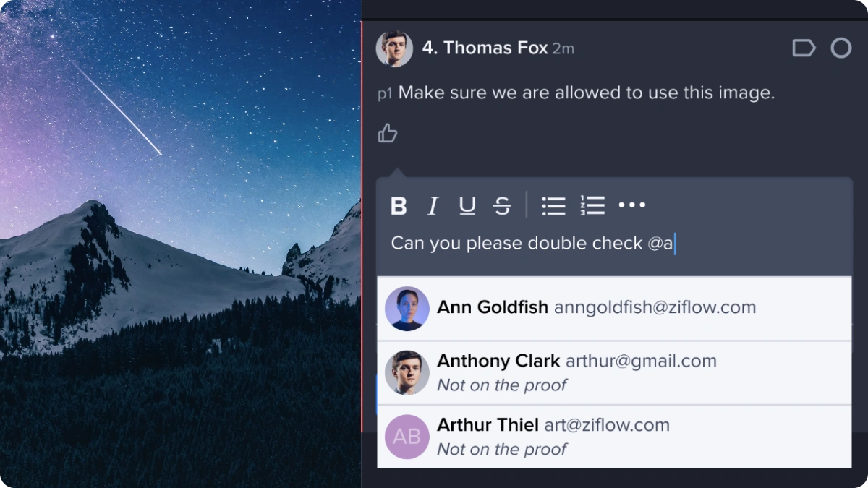Click Anthony Clark's avatar photo
Image resolution: width=868 pixels, height=488 pixels.
pyautogui.click(x=407, y=372)
